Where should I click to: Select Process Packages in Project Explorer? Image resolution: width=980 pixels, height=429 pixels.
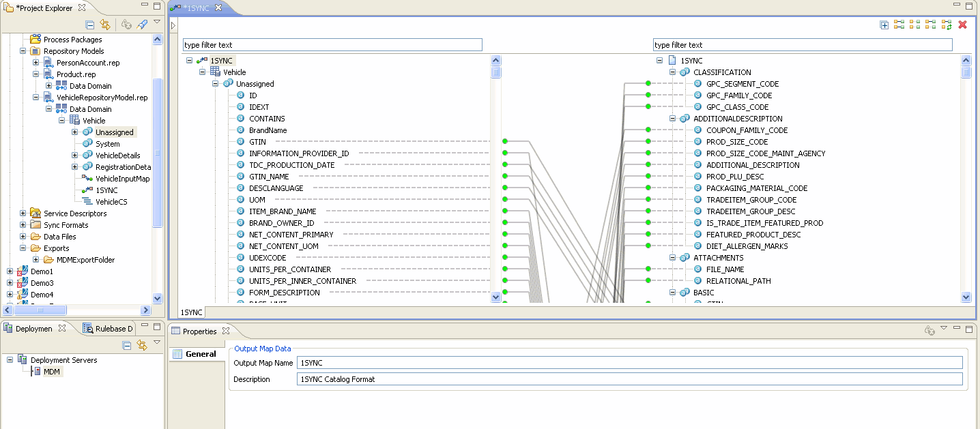pyautogui.click(x=73, y=40)
